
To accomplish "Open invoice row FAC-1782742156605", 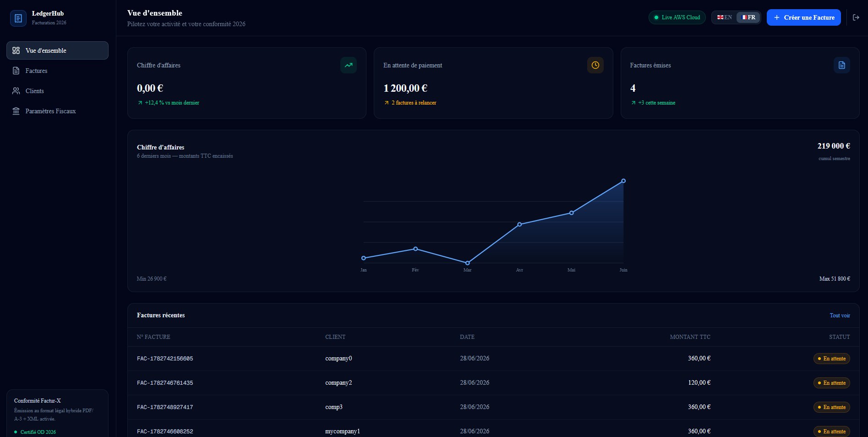I will [x=493, y=359].
